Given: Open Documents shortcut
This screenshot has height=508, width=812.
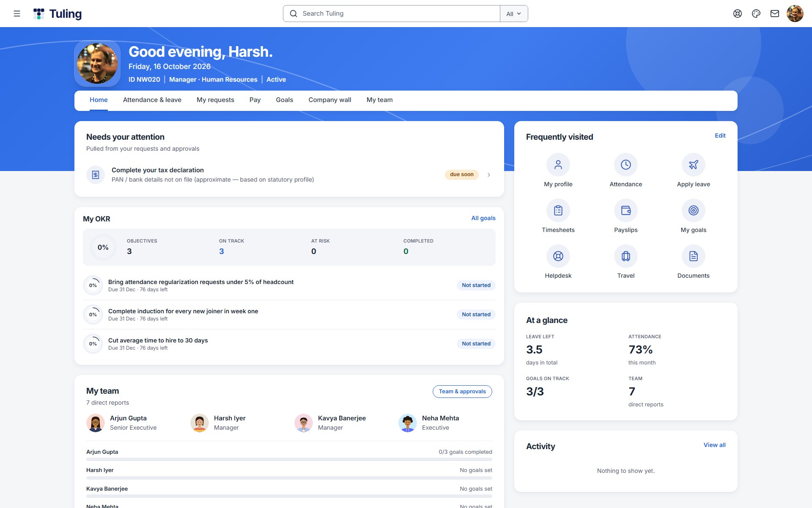Looking at the screenshot, I should 694,262.
